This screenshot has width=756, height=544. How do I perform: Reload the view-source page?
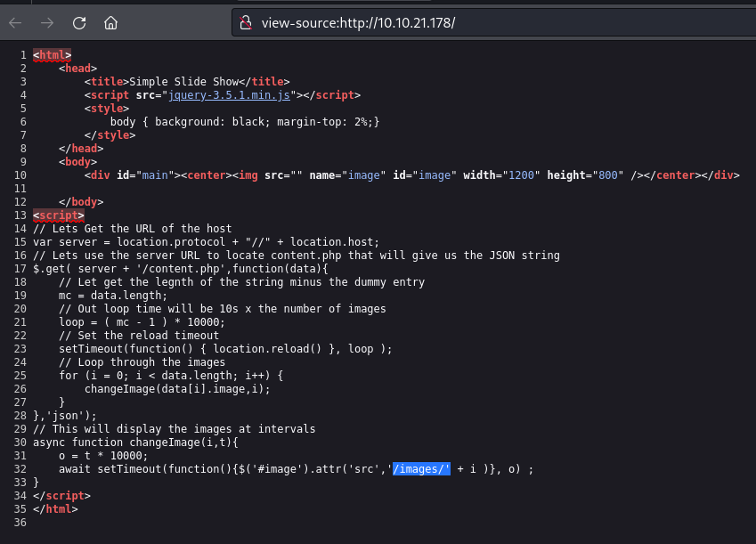point(79,22)
